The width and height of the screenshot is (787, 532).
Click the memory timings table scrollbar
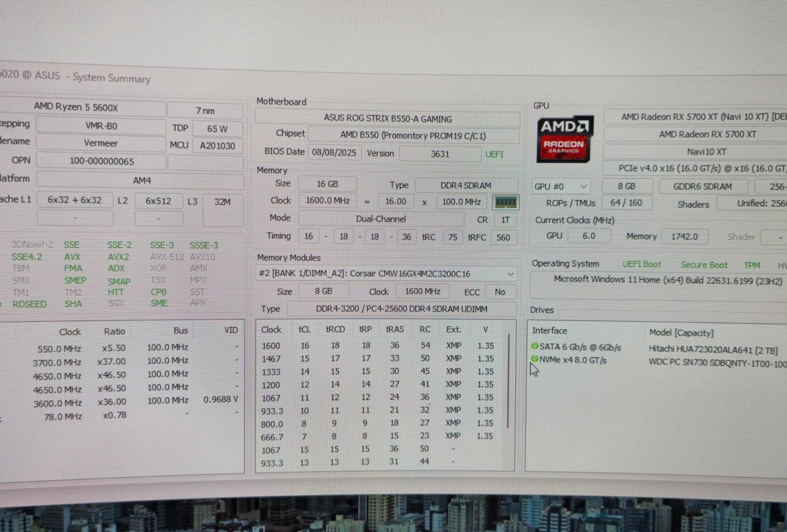(x=508, y=381)
